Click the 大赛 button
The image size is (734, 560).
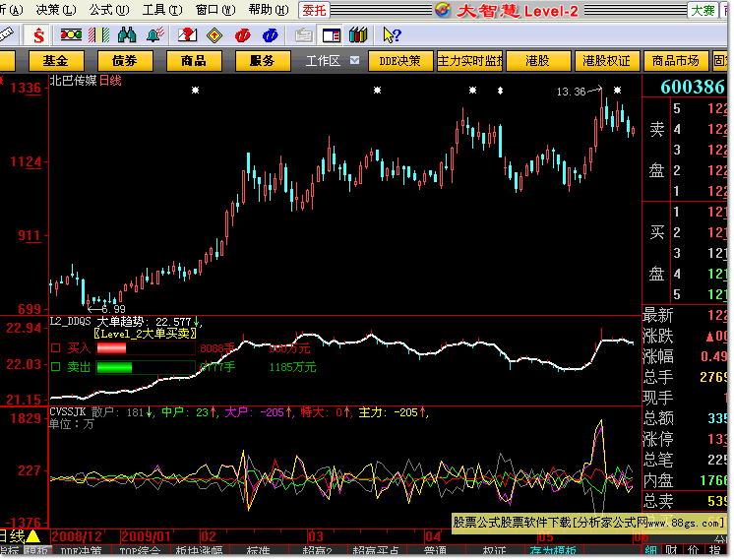[x=703, y=10]
